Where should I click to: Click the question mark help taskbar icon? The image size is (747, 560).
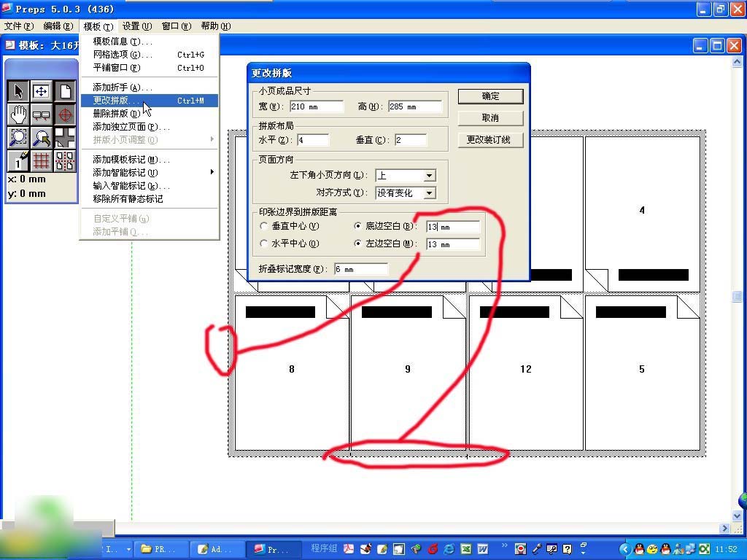click(x=567, y=549)
